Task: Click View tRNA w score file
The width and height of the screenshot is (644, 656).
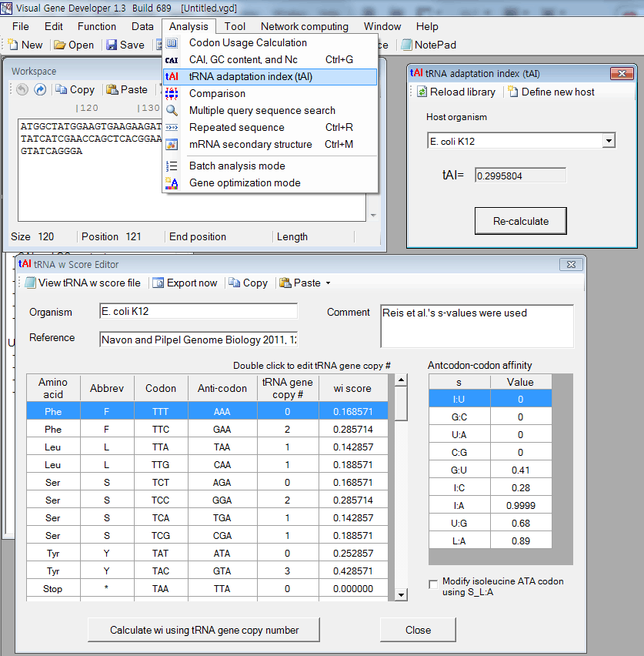Action: 82,283
